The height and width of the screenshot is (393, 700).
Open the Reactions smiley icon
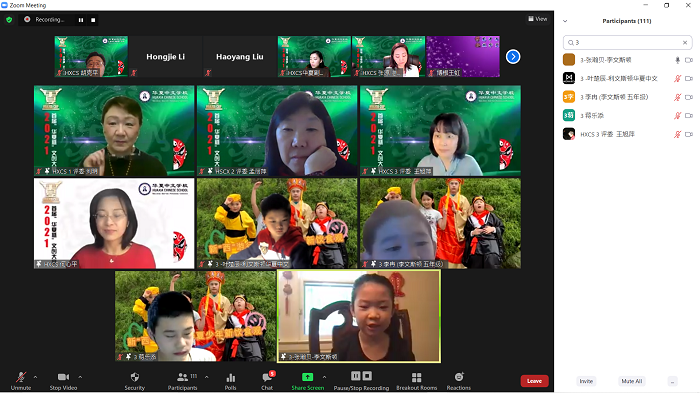[x=458, y=377]
